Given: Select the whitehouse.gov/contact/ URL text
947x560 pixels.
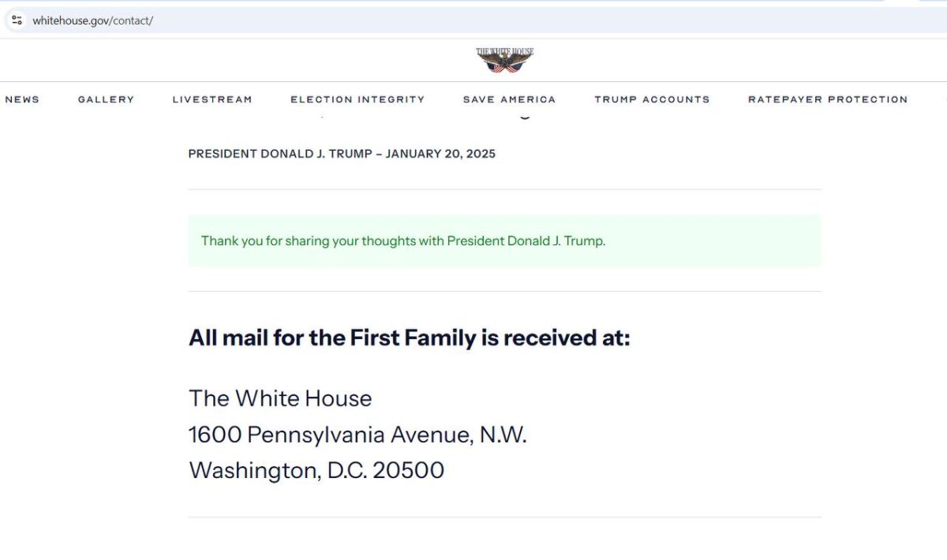Looking at the screenshot, I should tap(92, 21).
